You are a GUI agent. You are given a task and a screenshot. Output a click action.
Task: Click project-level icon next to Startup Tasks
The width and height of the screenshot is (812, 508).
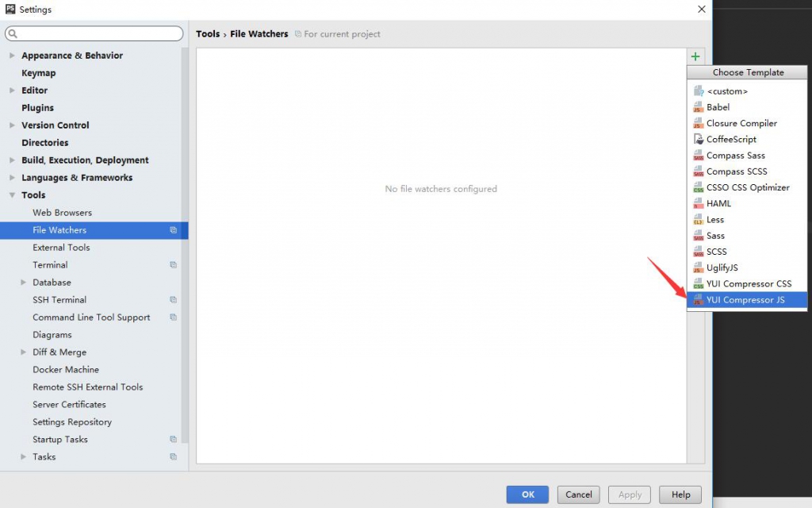(x=174, y=439)
